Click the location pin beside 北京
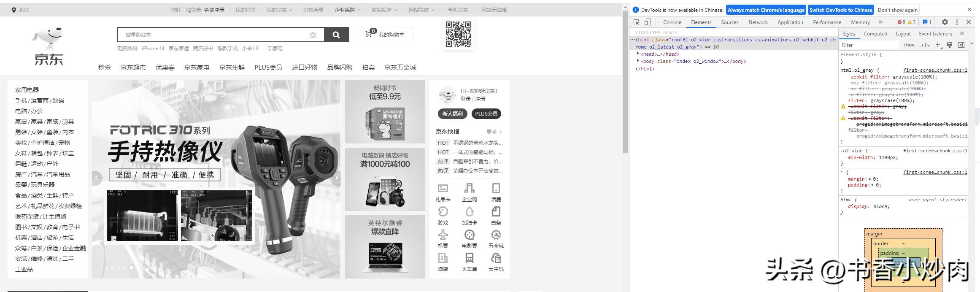This screenshot has height=292, width=980. point(13,10)
